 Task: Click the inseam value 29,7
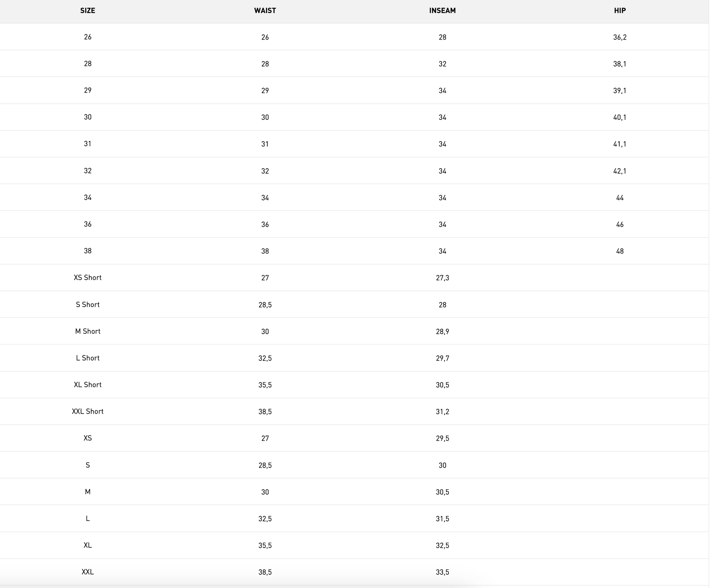coord(442,358)
